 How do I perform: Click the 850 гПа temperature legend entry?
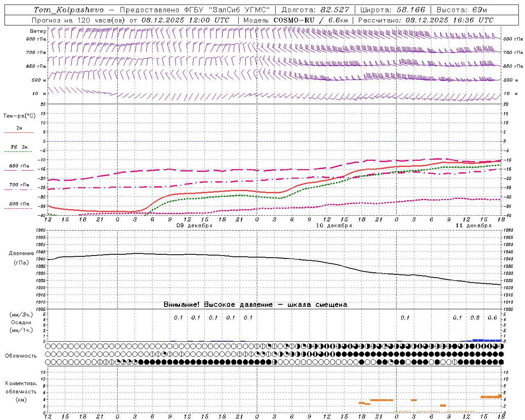coord(19,166)
